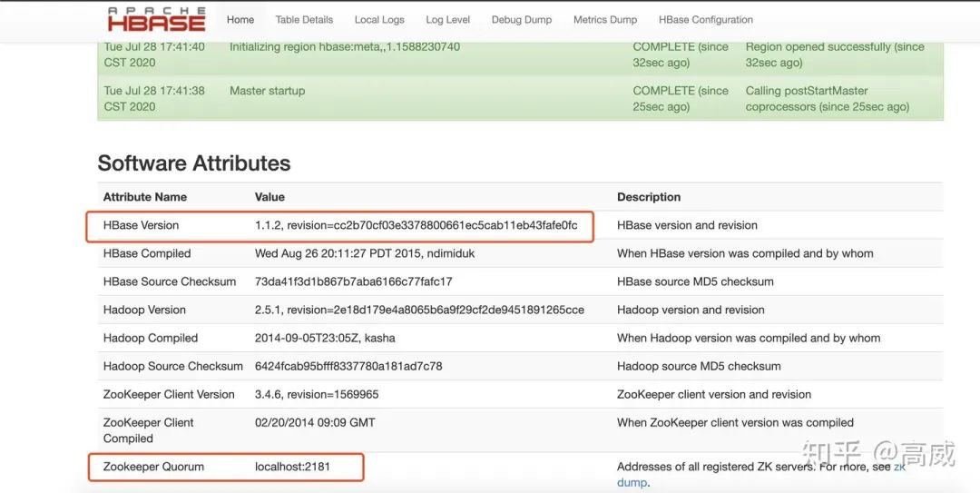Select the HBase Compiled attribute name

tap(147, 253)
